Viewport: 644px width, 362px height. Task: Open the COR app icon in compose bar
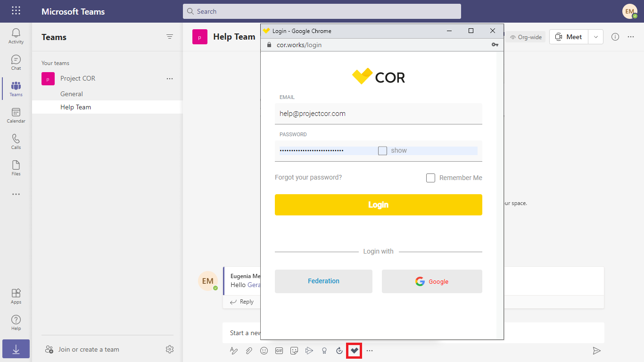354,351
